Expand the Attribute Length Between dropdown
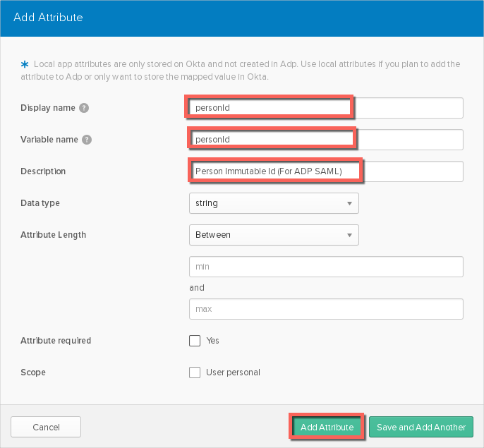This screenshot has height=448, width=484. click(x=274, y=235)
